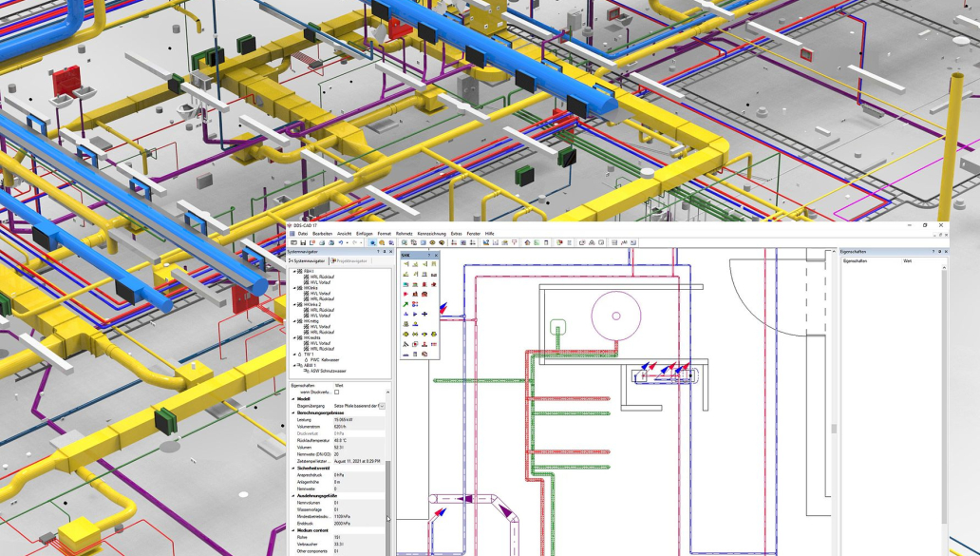Open the Kennzeichnung menu
Image resolution: width=980 pixels, height=556 pixels.
[x=432, y=234]
